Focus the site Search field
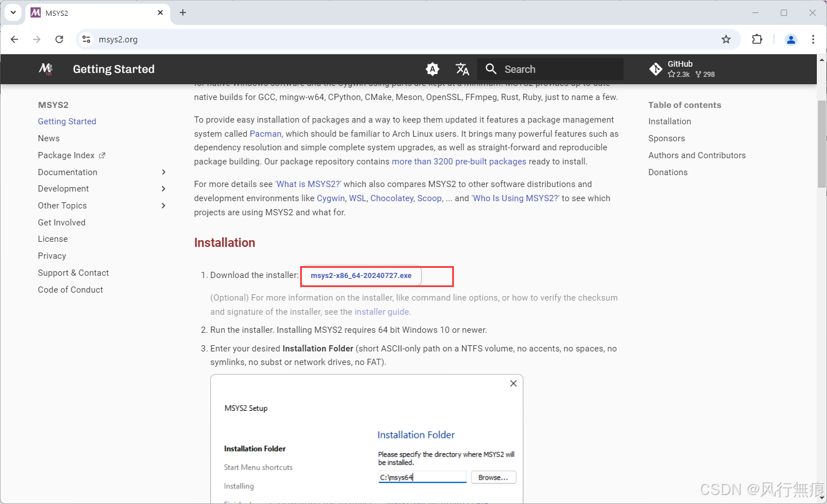This screenshot has height=504, width=827. click(x=550, y=69)
